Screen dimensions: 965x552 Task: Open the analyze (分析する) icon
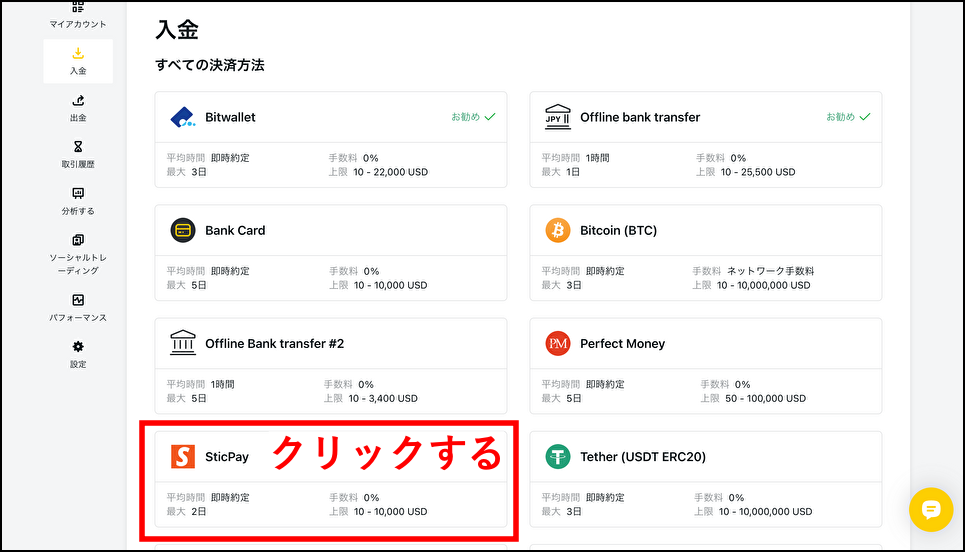78,193
